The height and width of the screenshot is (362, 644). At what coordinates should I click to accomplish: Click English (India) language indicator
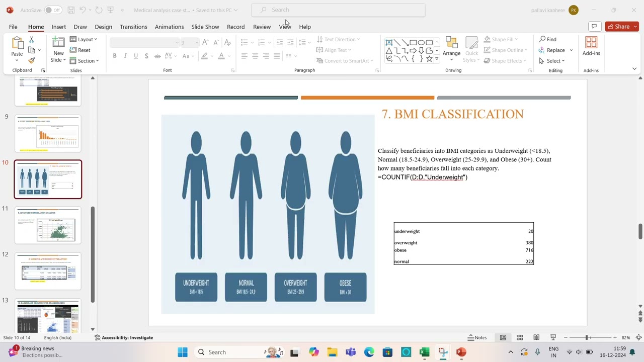pyautogui.click(x=58, y=337)
